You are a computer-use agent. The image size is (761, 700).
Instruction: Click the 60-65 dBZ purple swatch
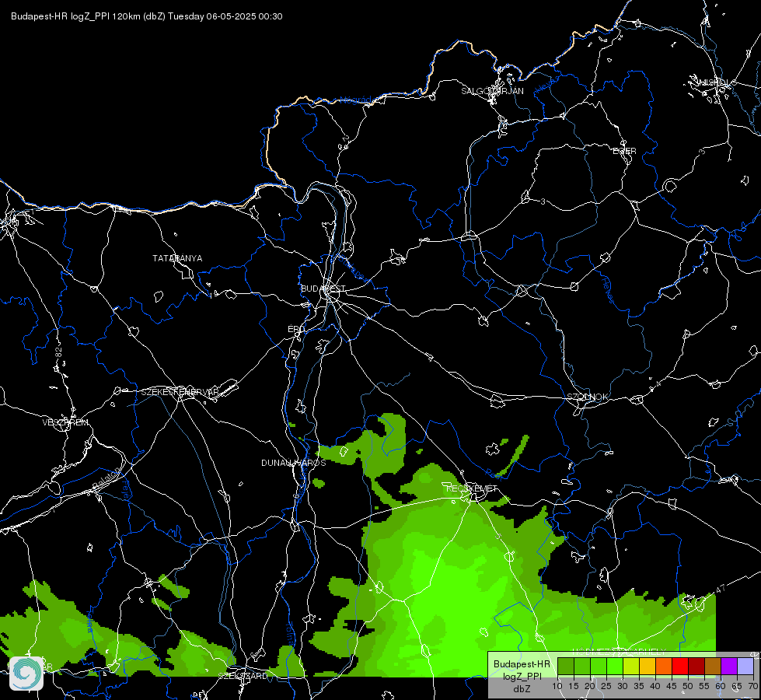click(728, 667)
